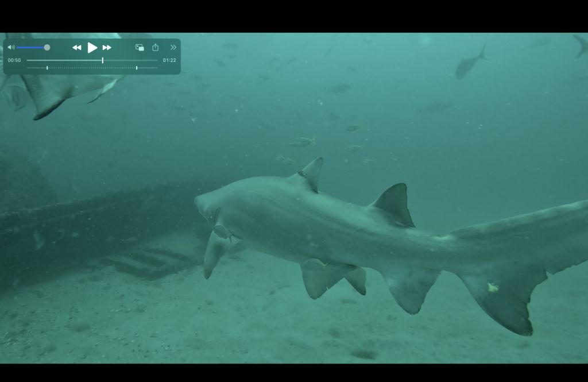Select the right marker on dotted track
Viewport: 588px width, 382px height.
(136, 68)
